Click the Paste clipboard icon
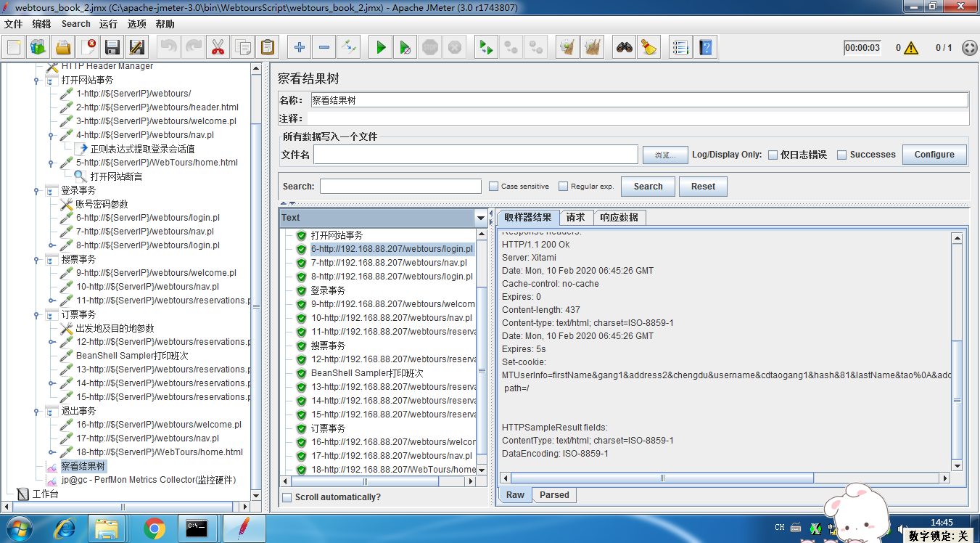 (x=267, y=48)
